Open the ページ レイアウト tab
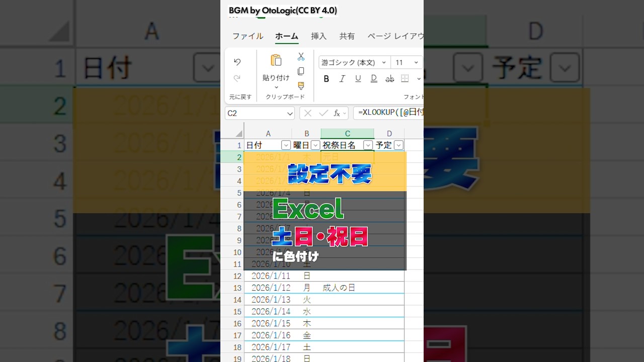This screenshot has width=644, height=362. click(395, 36)
